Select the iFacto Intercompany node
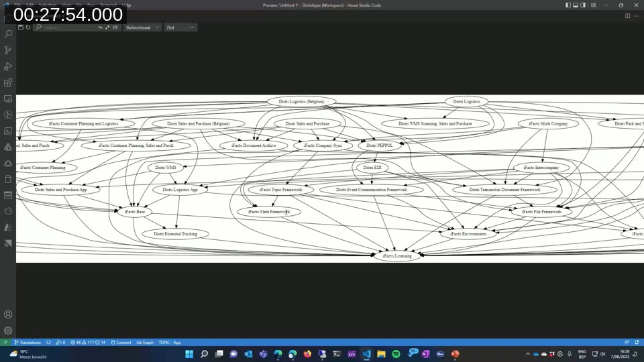Screen dimensions: 644x362 coord(541,168)
